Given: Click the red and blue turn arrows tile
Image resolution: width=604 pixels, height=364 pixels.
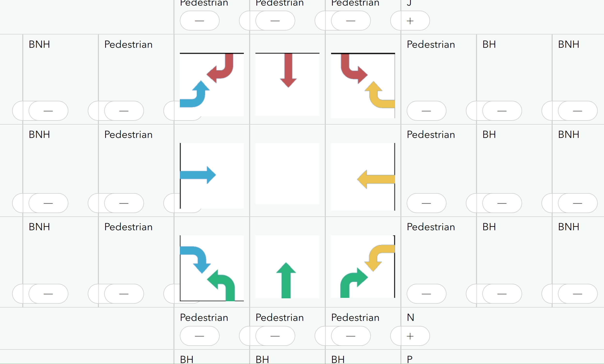Looking at the screenshot, I should 212,85.
